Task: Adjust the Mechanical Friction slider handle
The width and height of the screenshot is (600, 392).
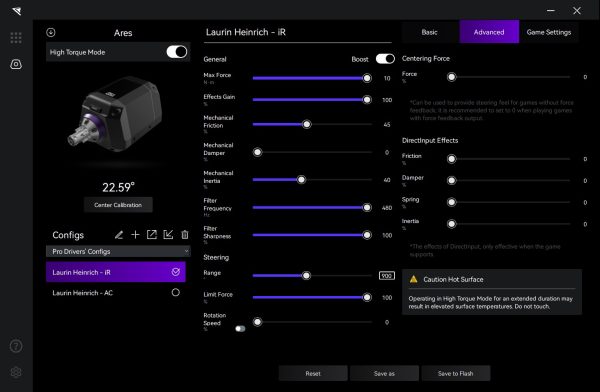Action: 307,124
